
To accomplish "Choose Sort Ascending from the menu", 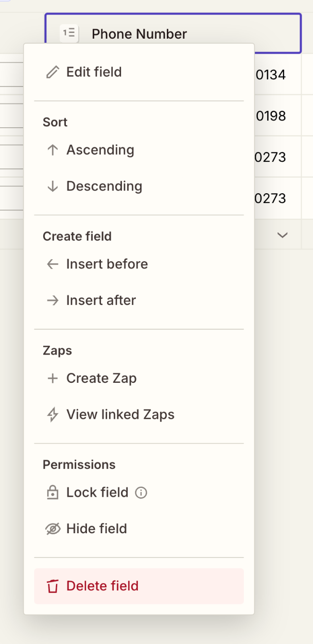I will [x=100, y=149].
